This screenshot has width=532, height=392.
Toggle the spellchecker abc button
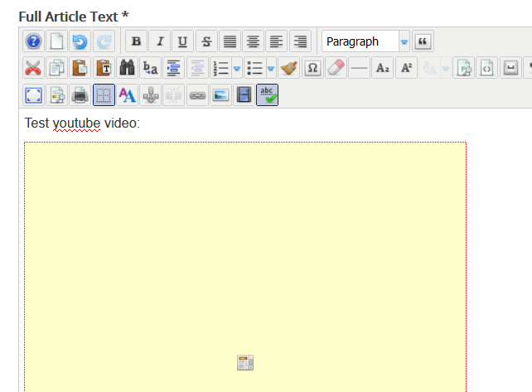(x=268, y=94)
